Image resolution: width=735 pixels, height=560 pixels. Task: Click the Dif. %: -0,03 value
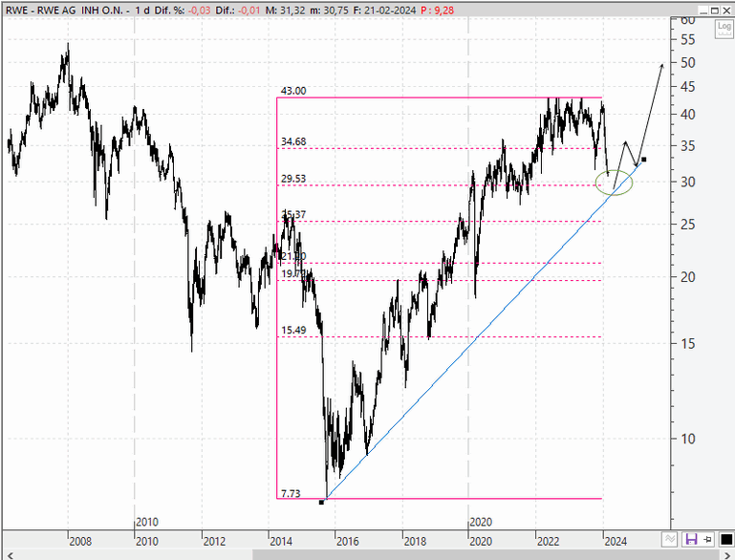pyautogui.click(x=183, y=11)
